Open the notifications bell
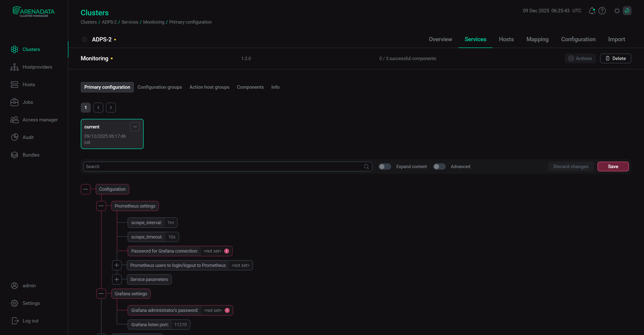Image resolution: width=644 pixels, height=335 pixels. tap(592, 11)
